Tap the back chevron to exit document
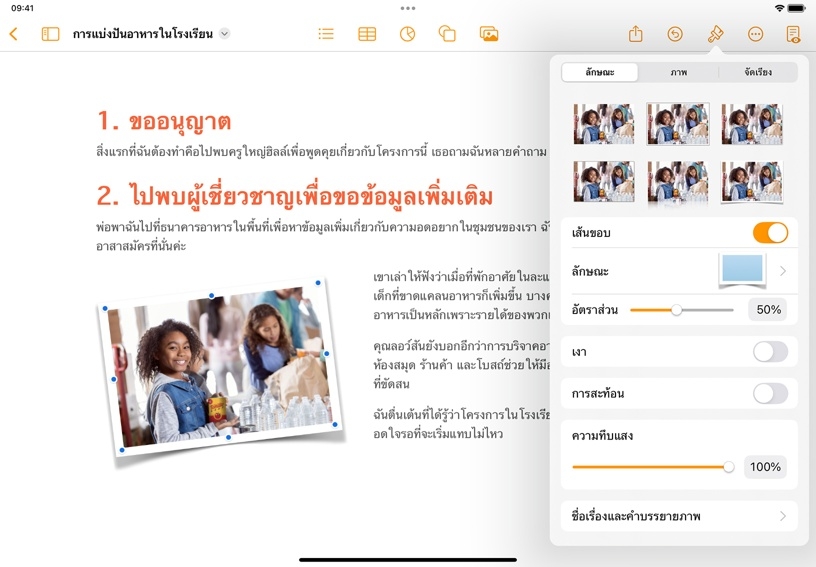 (x=13, y=34)
